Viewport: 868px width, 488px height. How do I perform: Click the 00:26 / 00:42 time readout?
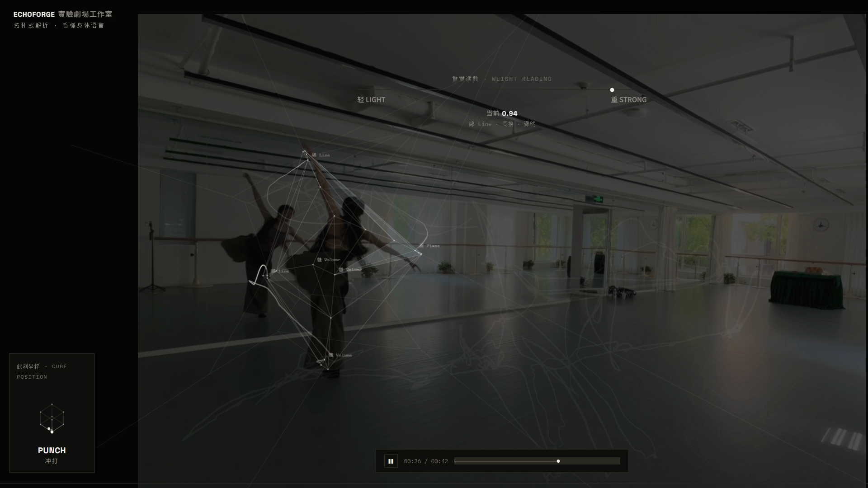426,461
